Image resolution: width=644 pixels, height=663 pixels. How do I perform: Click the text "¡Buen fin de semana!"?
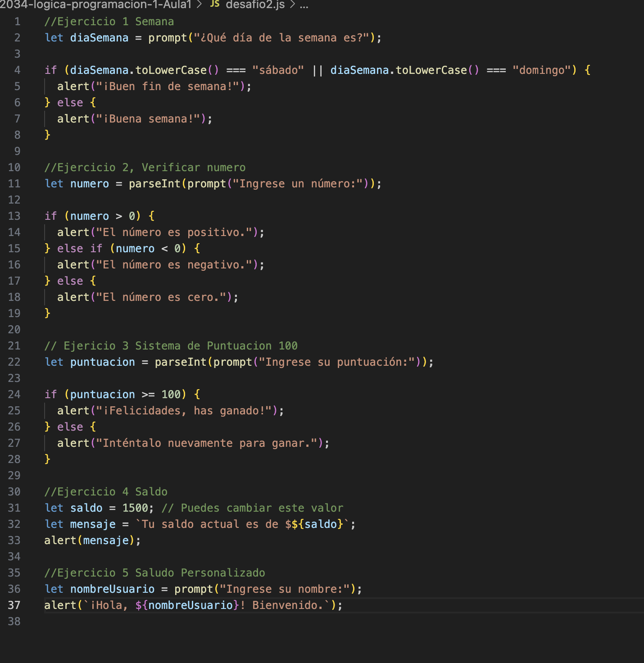[168, 86]
